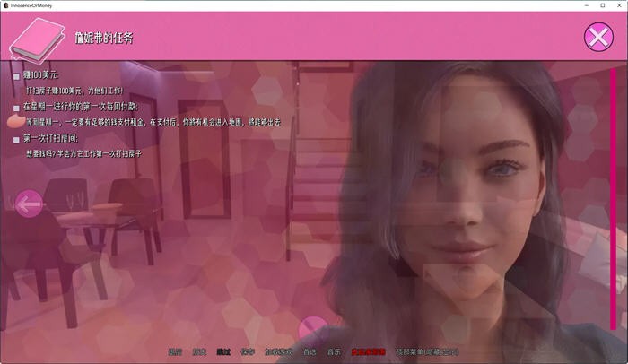Open 加载游戏 from the bottom menu
This screenshot has height=364, width=628.
[x=278, y=352]
